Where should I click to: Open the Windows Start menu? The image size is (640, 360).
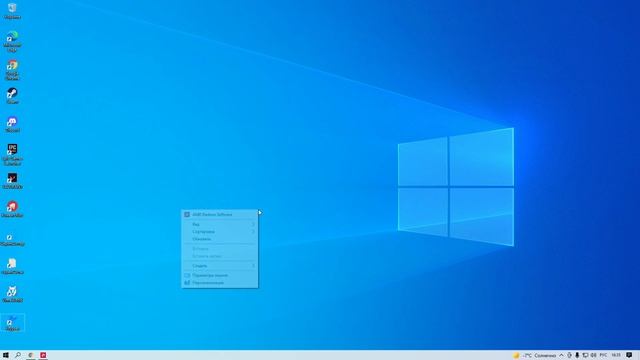pos(6,355)
